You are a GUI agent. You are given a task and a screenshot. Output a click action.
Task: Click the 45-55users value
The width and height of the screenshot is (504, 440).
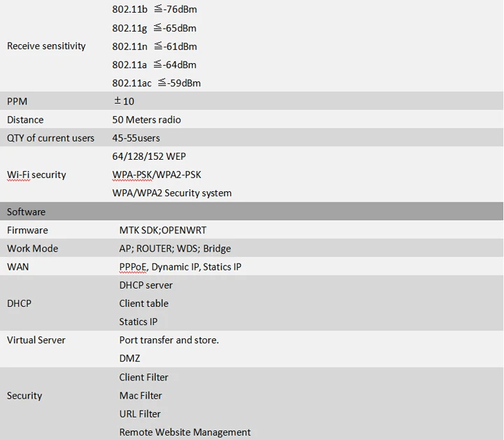pyautogui.click(x=136, y=138)
